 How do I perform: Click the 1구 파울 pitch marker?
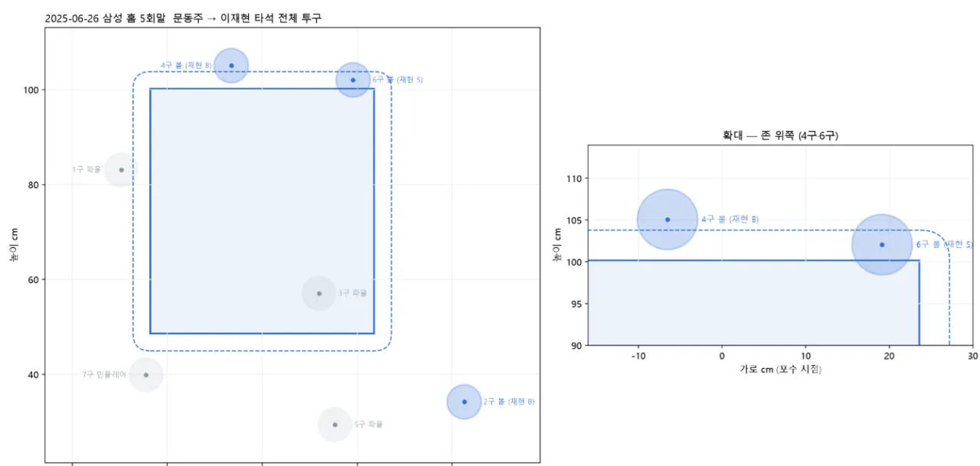click(x=121, y=169)
